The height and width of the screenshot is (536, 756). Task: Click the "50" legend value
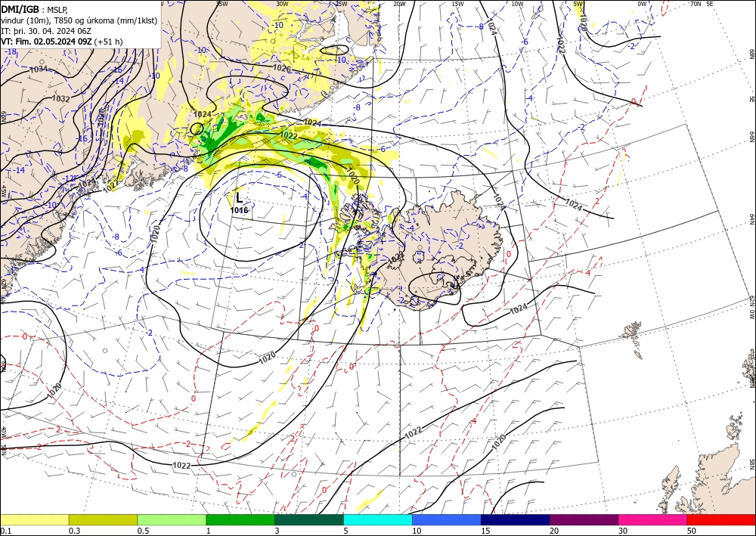[x=692, y=531]
